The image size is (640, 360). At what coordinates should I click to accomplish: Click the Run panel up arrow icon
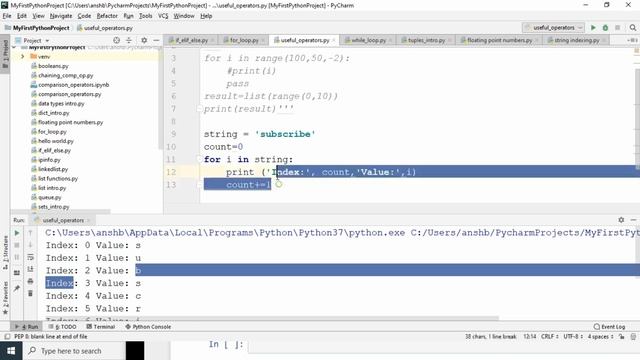click(30, 233)
